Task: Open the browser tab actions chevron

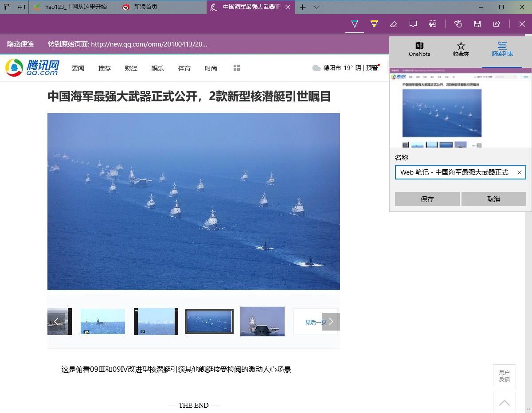Action: pyautogui.click(x=316, y=7)
